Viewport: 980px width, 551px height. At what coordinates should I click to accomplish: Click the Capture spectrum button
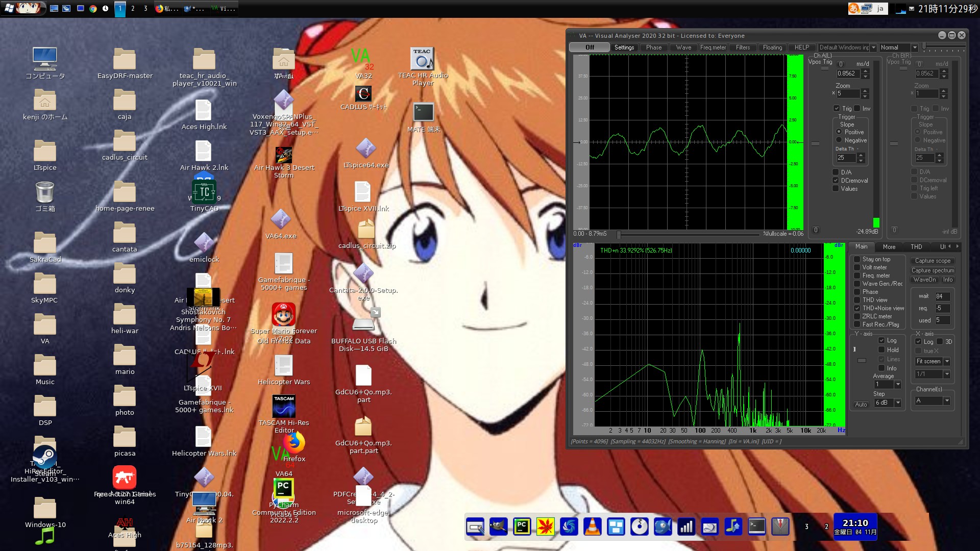932,270
